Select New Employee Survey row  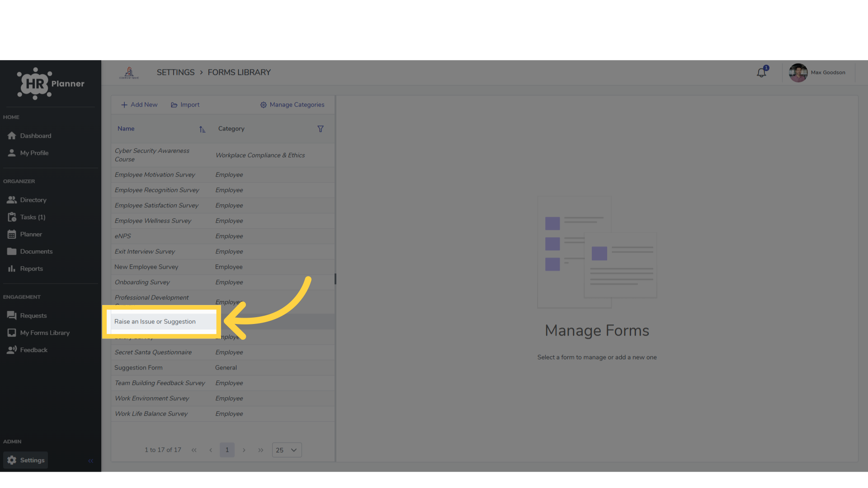[223, 267]
